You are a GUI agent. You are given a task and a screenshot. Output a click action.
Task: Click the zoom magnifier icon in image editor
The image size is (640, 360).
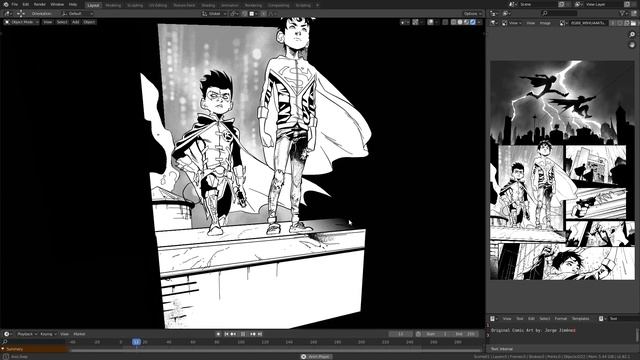pyautogui.click(x=632, y=35)
